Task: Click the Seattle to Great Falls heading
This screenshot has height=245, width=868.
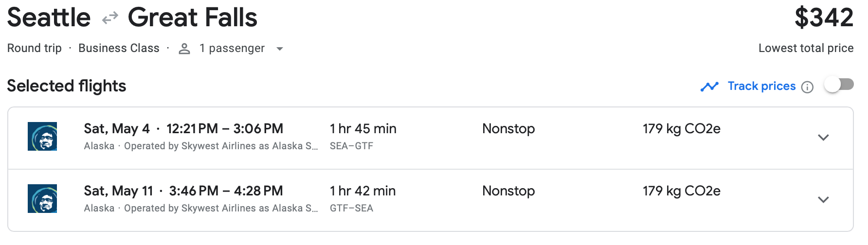Action: point(132,18)
